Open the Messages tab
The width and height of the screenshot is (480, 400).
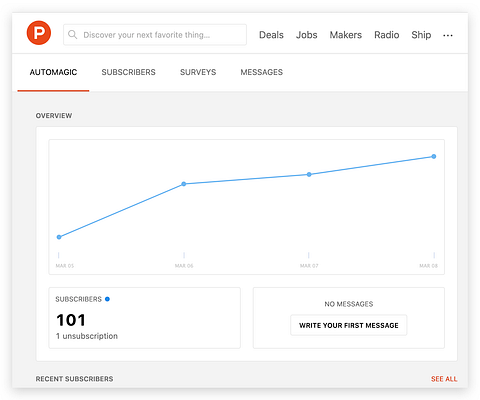point(262,72)
